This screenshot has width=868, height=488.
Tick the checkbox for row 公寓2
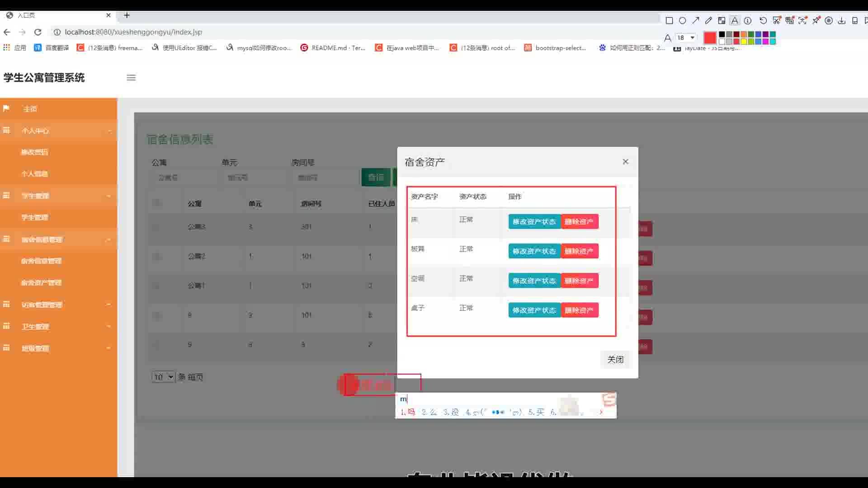[157, 257]
